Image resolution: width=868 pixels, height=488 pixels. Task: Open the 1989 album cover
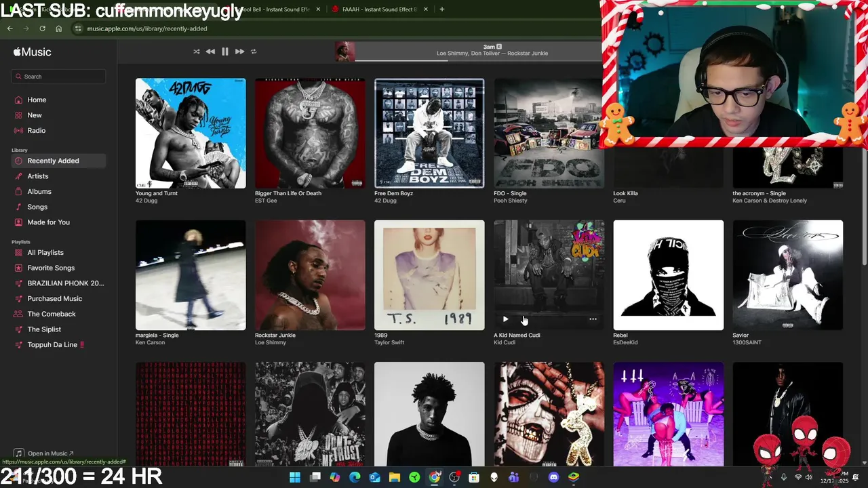(429, 275)
